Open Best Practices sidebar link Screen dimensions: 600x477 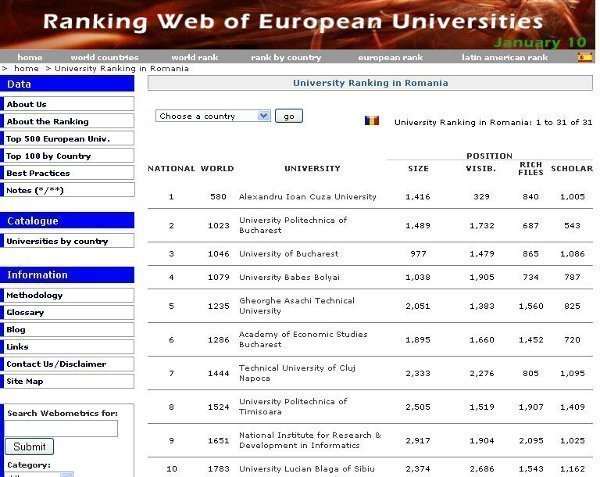[69, 173]
